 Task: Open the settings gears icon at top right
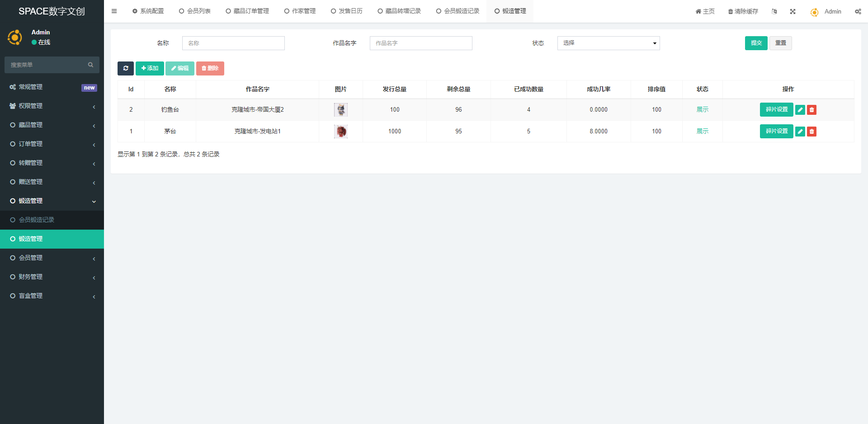[x=858, y=12]
